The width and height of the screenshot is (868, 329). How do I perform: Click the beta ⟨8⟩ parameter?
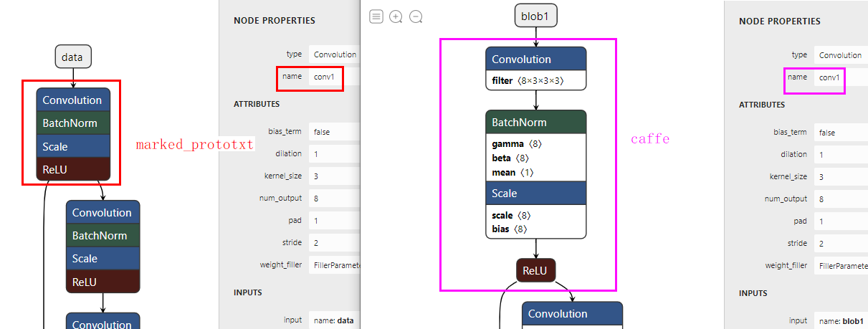click(x=510, y=158)
